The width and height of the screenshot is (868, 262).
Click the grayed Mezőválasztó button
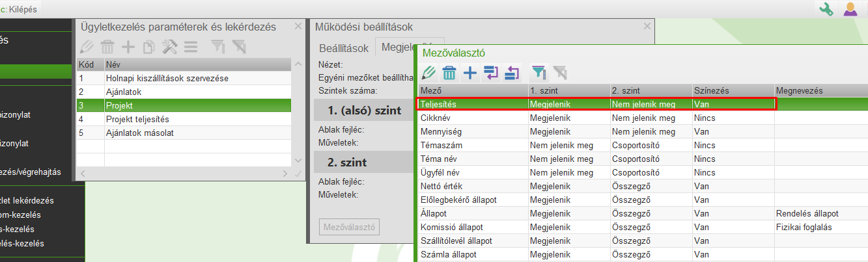351,227
